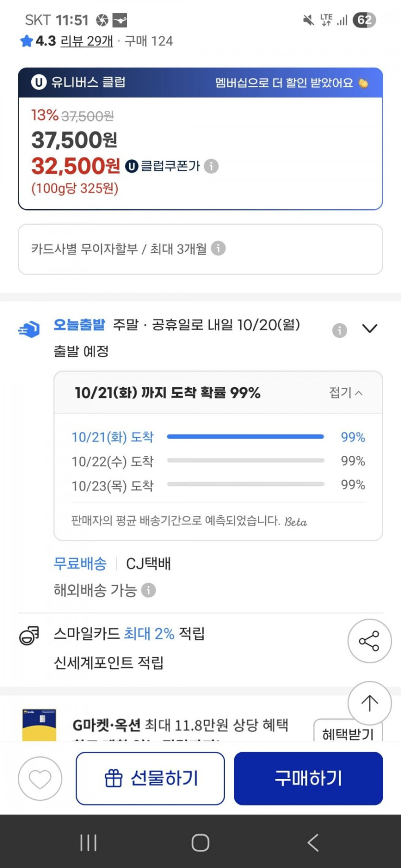Tap the share icon button
401x868 pixels.
369,641
